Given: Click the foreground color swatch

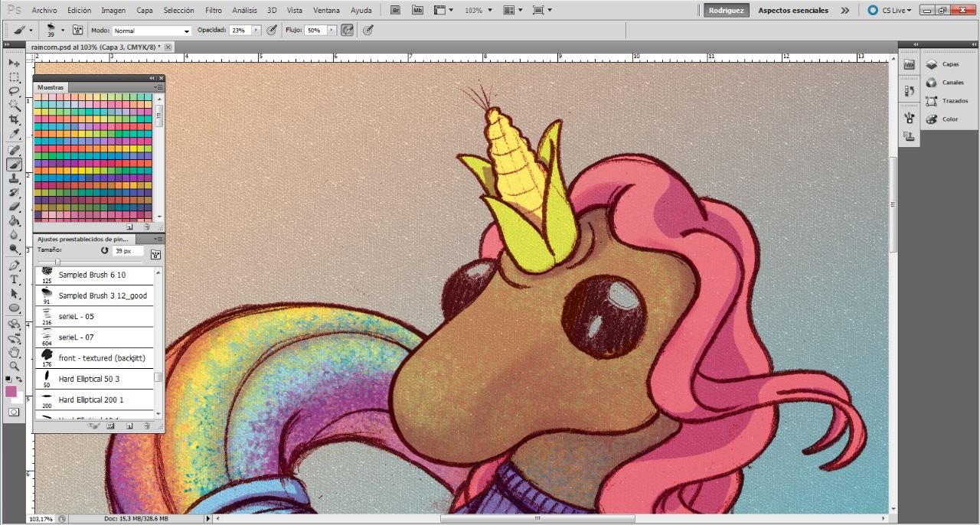Looking at the screenshot, I should click(x=11, y=390).
